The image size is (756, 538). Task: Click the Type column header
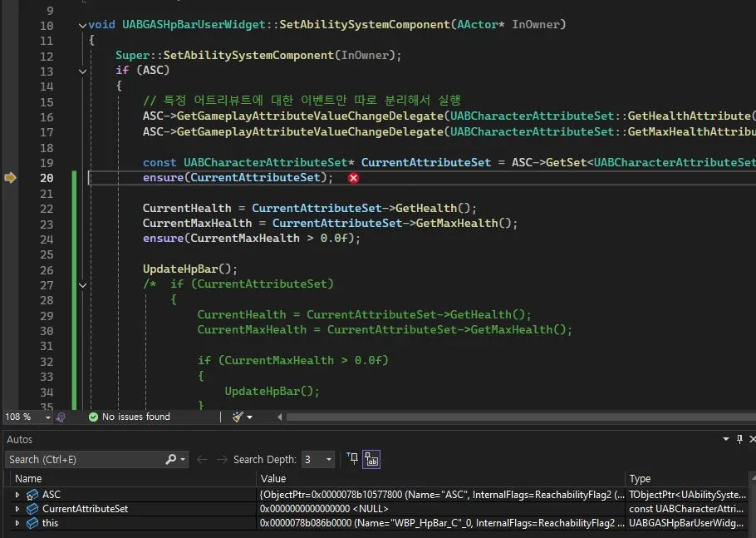687,479
